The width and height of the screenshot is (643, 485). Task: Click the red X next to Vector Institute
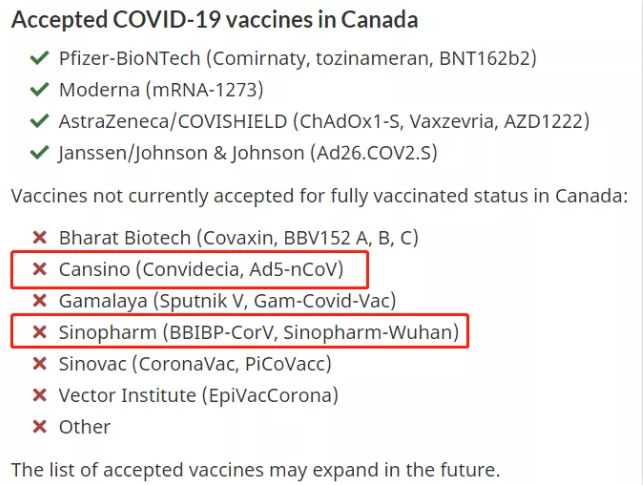click(x=40, y=395)
